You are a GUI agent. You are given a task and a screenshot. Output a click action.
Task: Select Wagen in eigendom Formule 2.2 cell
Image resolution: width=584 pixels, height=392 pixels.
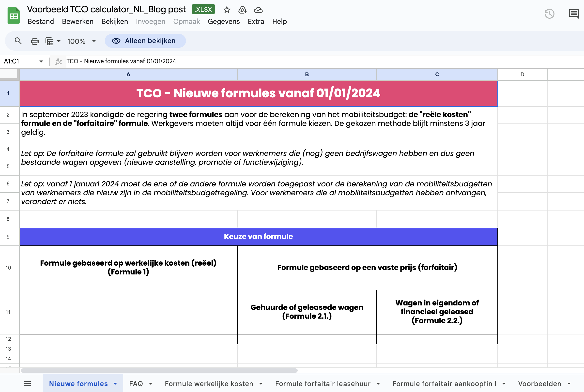(x=437, y=312)
